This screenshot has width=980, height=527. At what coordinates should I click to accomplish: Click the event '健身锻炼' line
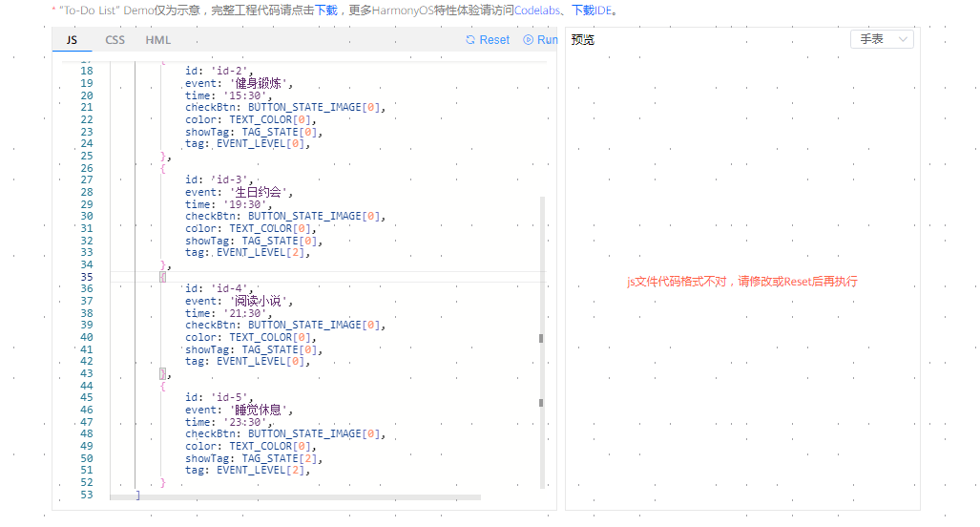[239, 84]
